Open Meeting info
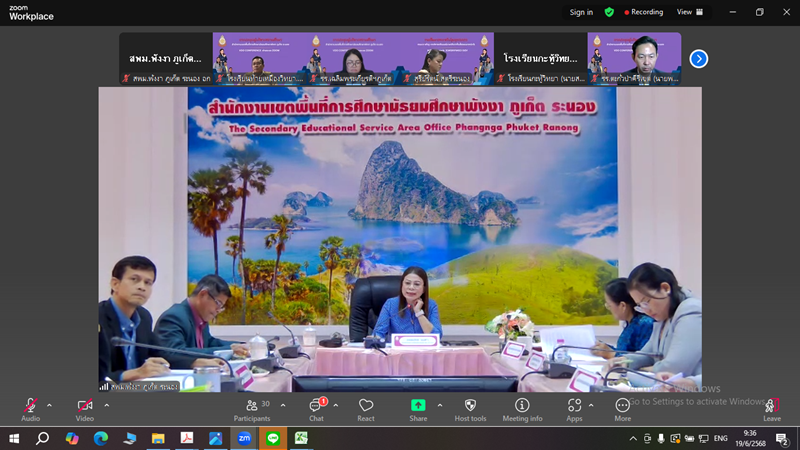This screenshot has width=800, height=450. point(522,410)
